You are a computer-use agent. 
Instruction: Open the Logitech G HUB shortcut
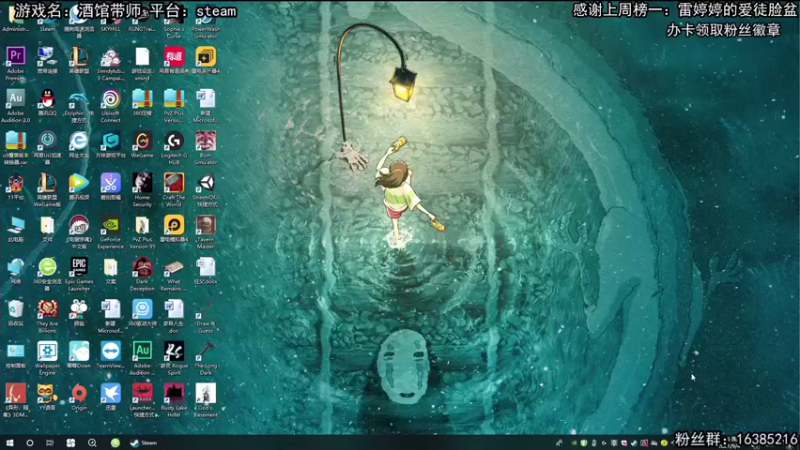tap(174, 141)
